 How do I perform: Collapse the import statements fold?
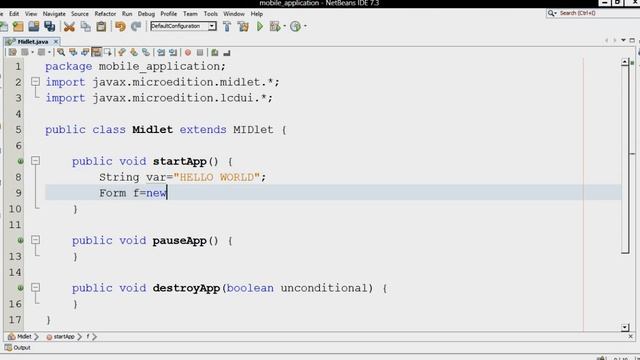(x=36, y=82)
